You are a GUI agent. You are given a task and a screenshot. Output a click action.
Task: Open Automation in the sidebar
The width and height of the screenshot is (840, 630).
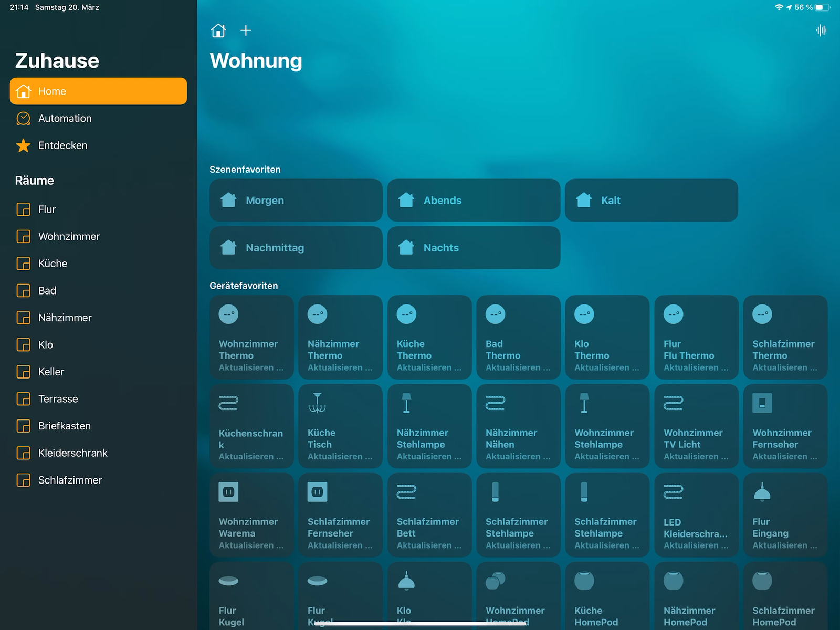65,119
